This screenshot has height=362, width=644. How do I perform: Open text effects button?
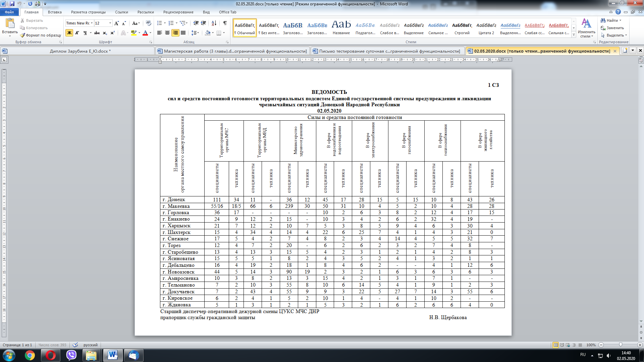(x=123, y=33)
